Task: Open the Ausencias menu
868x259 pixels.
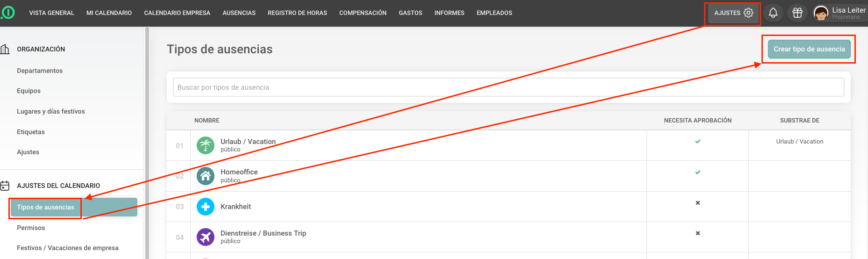Action: (239, 13)
